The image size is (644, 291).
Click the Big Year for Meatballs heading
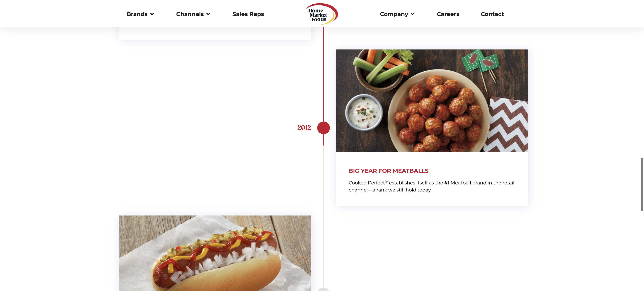(x=389, y=171)
